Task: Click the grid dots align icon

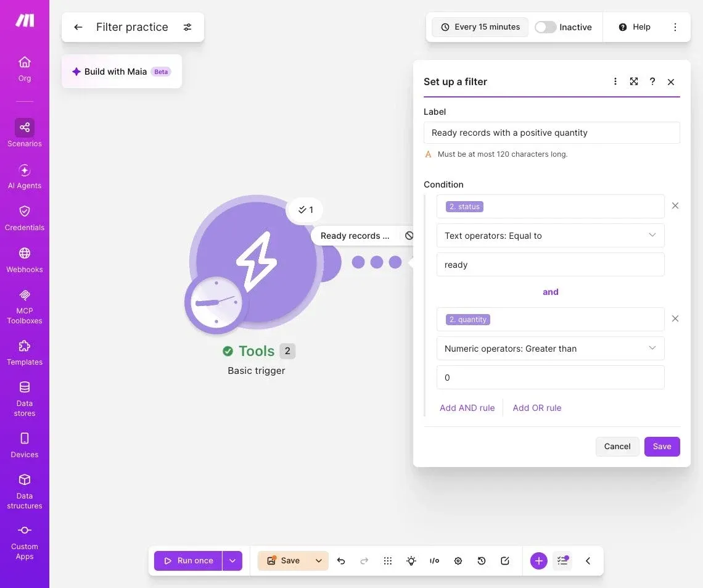Action: 388,561
